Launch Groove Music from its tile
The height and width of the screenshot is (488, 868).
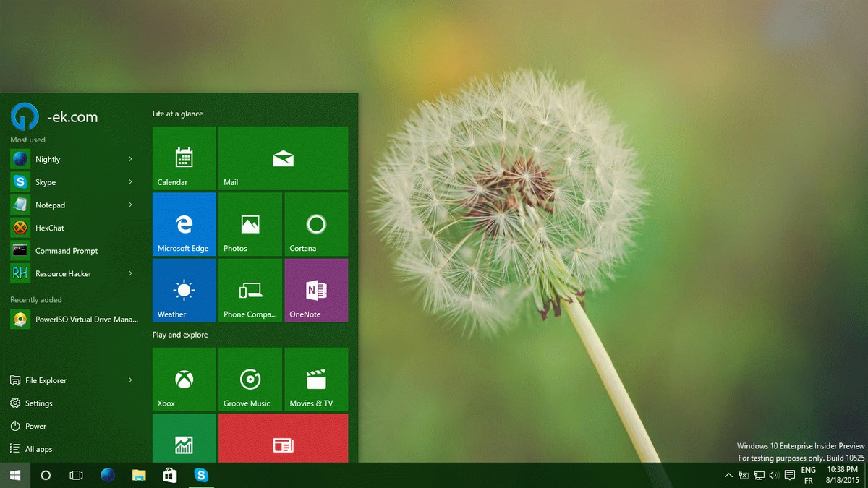250,379
